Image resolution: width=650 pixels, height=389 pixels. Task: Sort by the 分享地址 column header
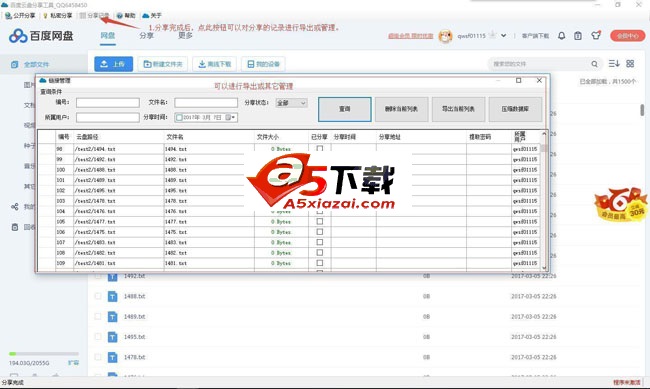point(421,137)
